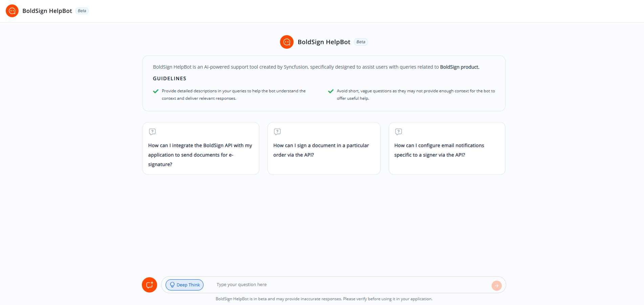The height and width of the screenshot is (305, 644).
Task: Select the configure email notifications card
Action: pos(447,148)
